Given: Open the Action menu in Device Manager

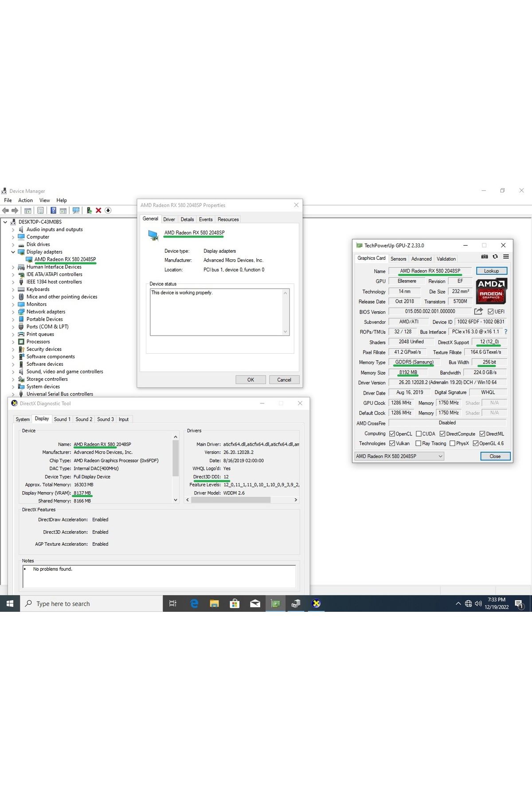Looking at the screenshot, I should pos(25,200).
